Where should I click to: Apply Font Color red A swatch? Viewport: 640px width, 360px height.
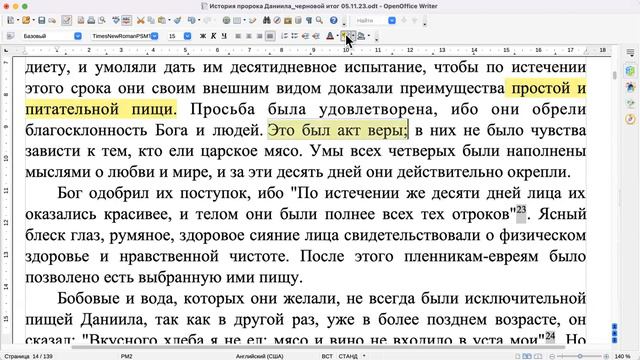(x=330, y=36)
